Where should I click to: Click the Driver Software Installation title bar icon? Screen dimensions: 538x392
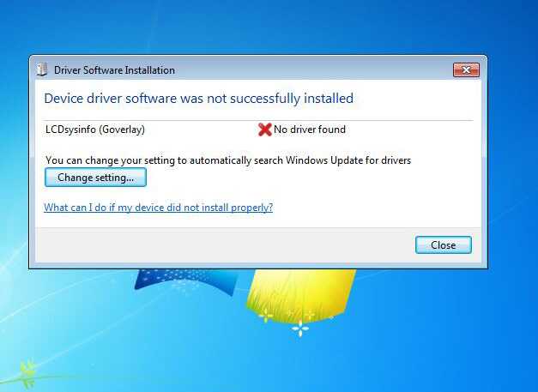pyautogui.click(x=42, y=69)
